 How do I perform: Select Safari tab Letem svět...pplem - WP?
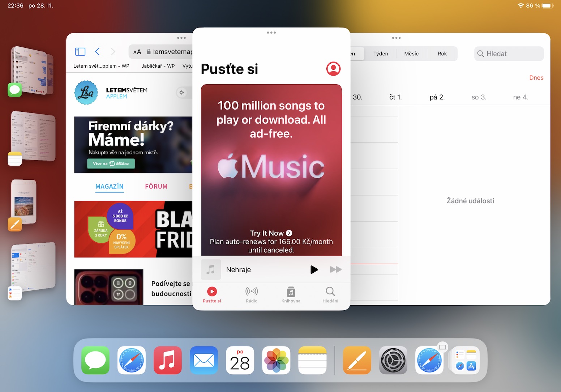(x=101, y=66)
